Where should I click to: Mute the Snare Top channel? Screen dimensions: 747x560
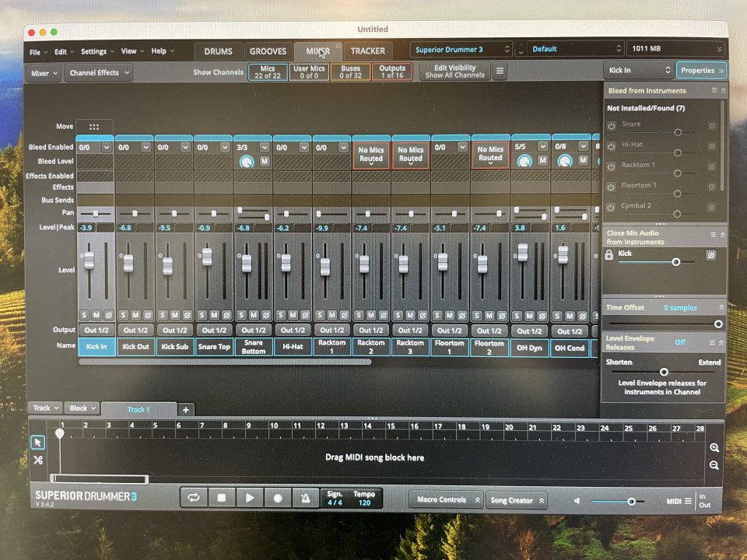(214, 315)
